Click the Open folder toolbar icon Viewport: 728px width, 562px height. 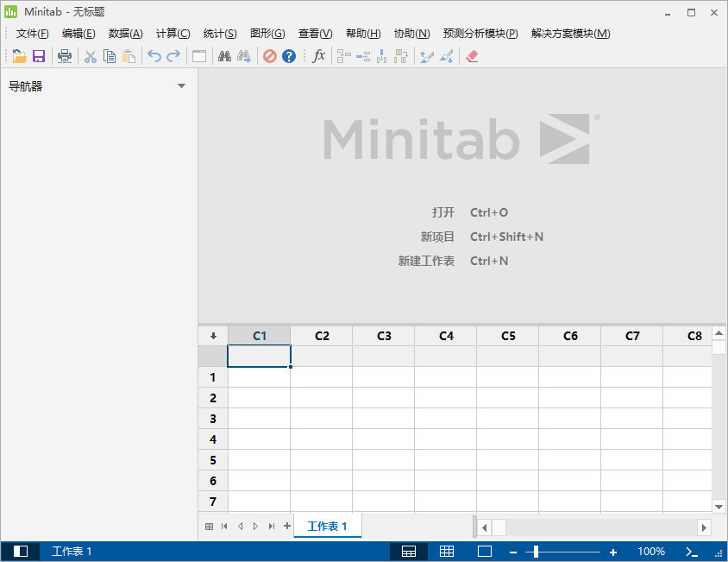point(19,56)
